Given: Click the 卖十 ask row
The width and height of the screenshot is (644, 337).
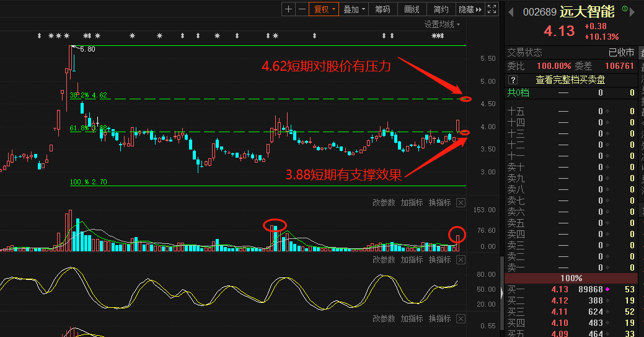Looking at the screenshot, I should (571, 167).
